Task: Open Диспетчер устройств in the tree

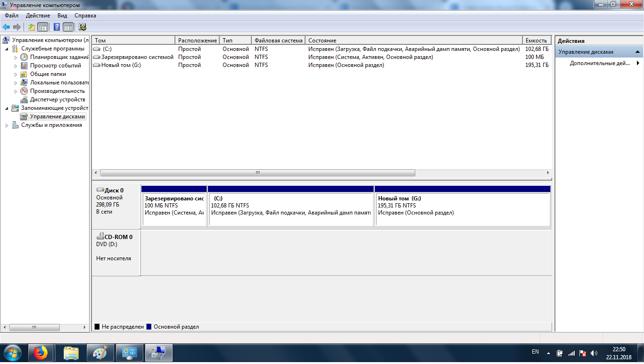Action: pyautogui.click(x=57, y=99)
